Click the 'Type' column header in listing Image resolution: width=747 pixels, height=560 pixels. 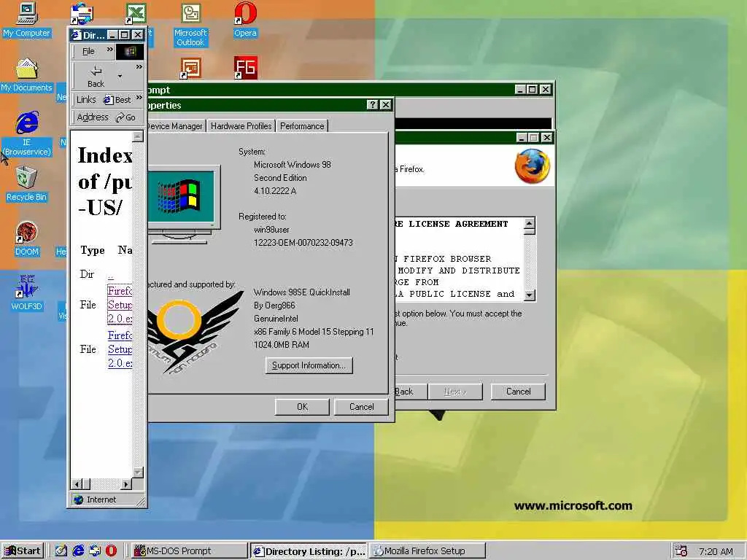93,251
